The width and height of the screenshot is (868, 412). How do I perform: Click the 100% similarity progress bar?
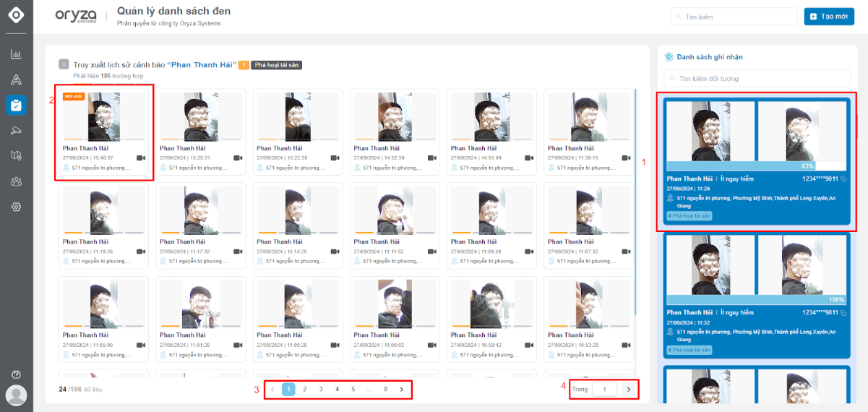[757, 299]
